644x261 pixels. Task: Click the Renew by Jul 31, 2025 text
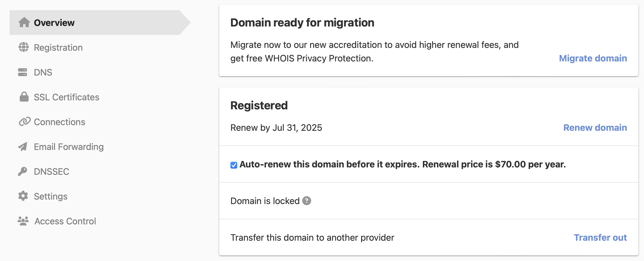tap(276, 128)
